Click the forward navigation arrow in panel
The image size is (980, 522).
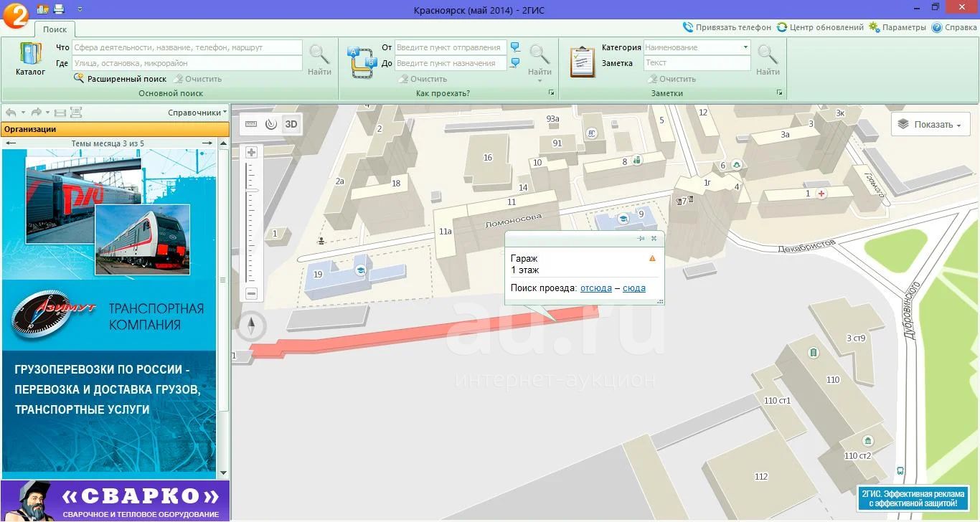(x=36, y=113)
